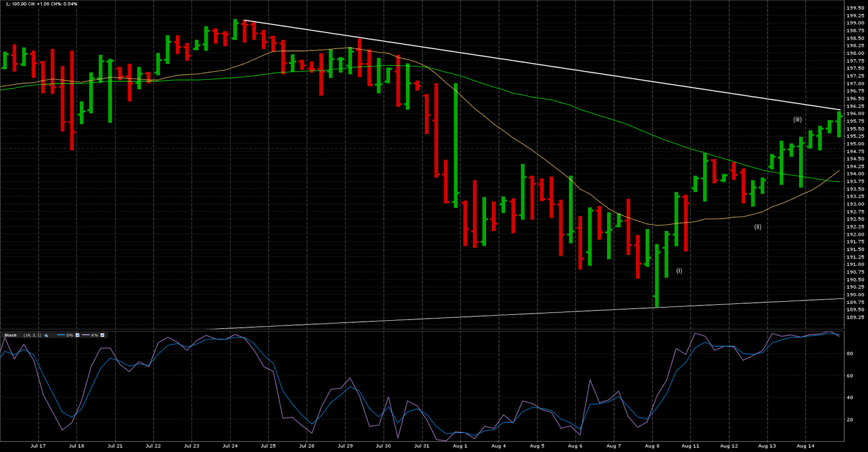Viewport: 868px width, 452px height.
Task: Select the upper descending white trendline
Action: tap(542, 65)
